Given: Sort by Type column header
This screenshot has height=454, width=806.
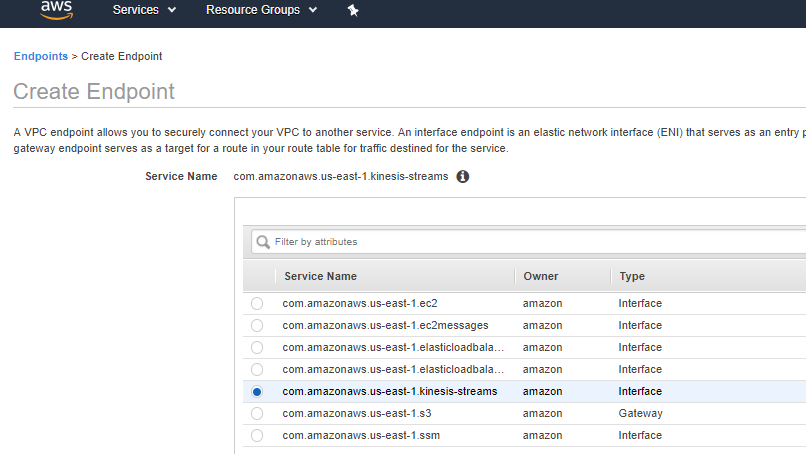Looking at the screenshot, I should pos(632,276).
